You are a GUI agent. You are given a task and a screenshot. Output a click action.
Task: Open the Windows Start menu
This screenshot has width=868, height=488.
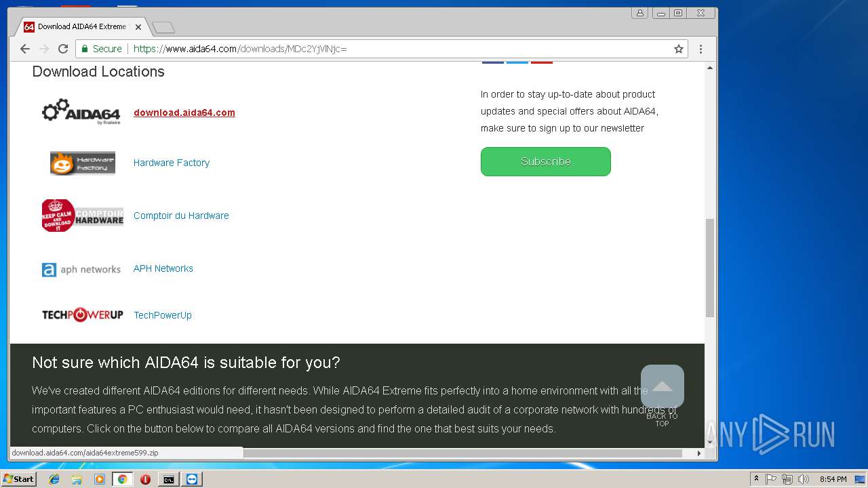[x=18, y=479]
